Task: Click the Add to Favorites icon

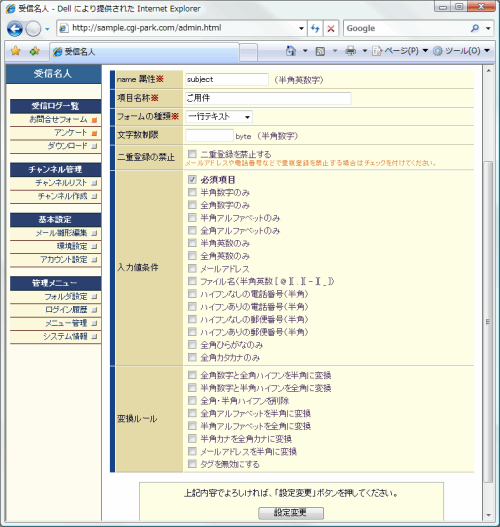Action: pos(34,51)
